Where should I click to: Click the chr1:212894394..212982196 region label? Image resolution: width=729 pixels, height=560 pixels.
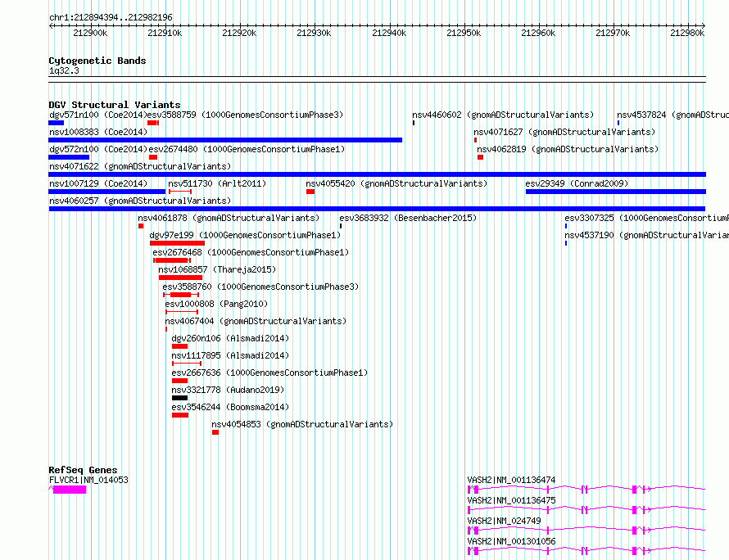pos(111,17)
